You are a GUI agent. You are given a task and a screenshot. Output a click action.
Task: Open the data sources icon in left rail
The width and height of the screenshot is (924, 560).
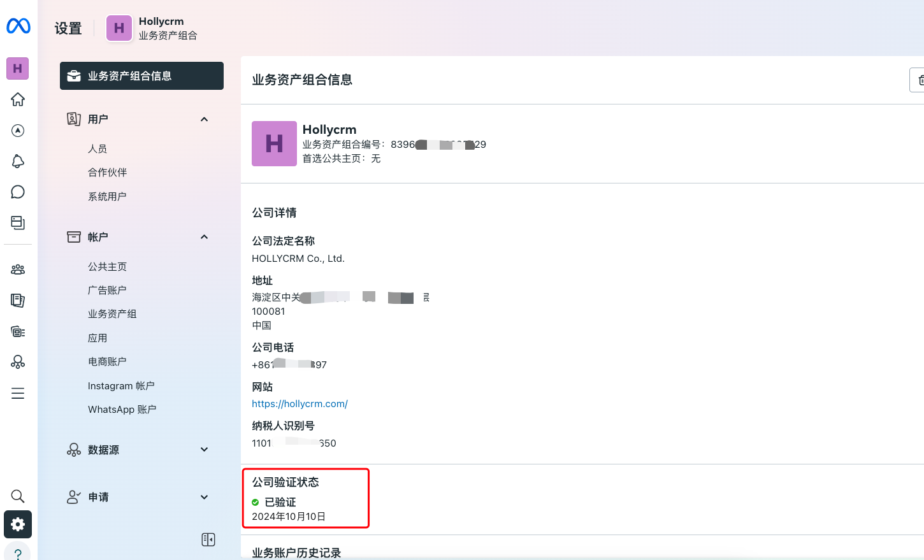tap(18, 362)
